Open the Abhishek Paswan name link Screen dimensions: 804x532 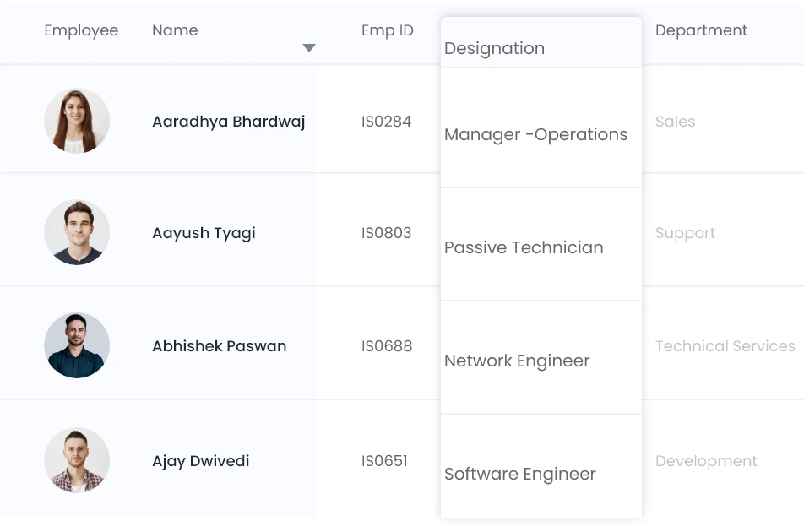tap(219, 346)
